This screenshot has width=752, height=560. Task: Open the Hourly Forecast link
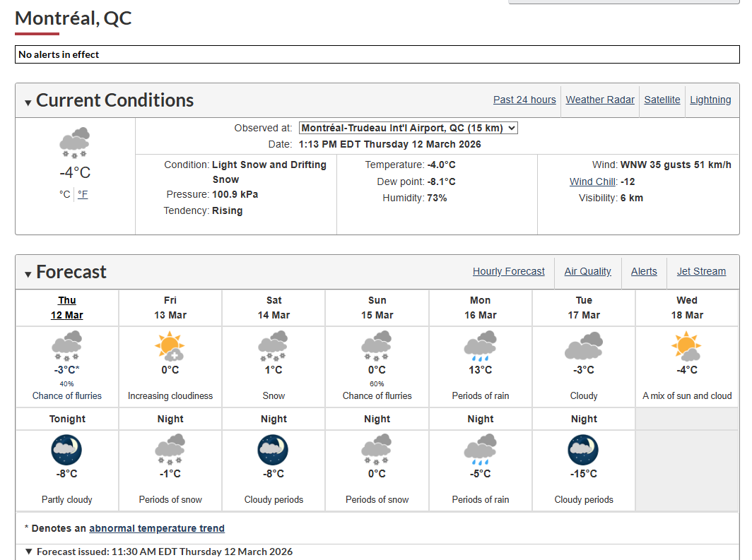point(509,271)
